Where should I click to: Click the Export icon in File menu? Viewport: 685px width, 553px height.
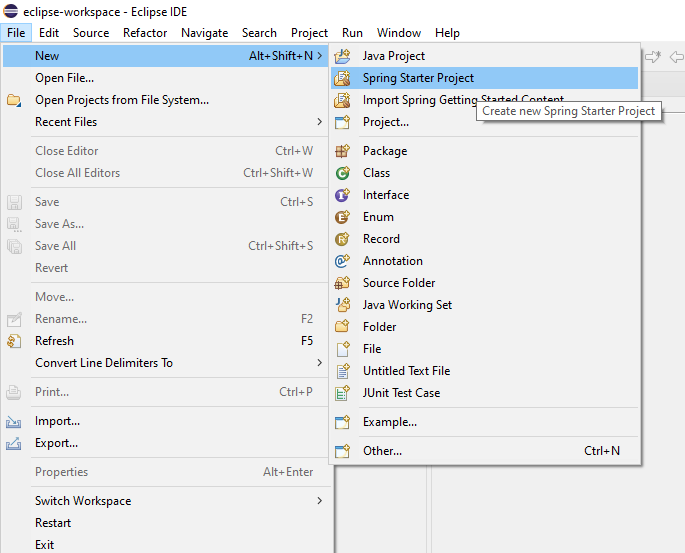(x=14, y=443)
